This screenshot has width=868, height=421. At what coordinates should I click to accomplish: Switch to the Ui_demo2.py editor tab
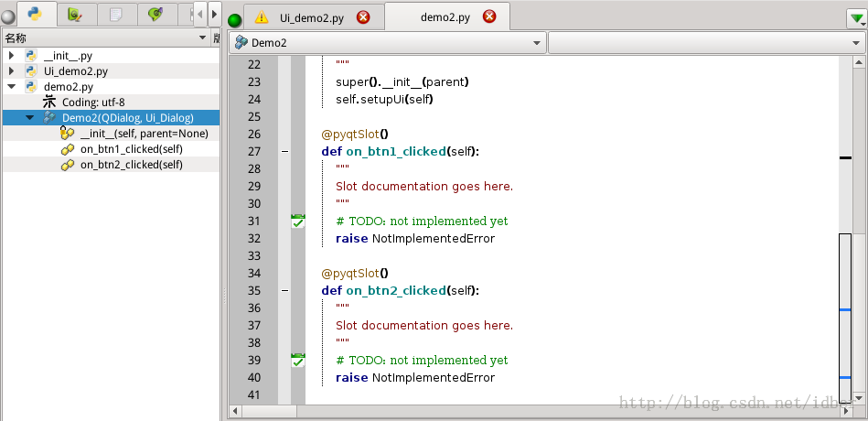312,17
